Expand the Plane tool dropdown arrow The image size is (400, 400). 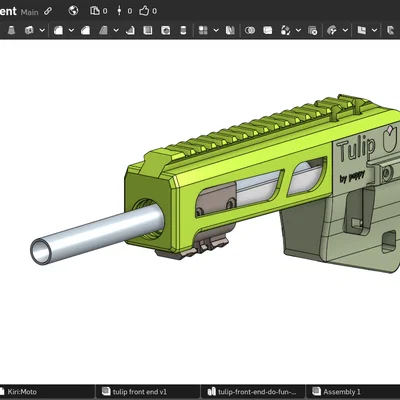coord(374,30)
